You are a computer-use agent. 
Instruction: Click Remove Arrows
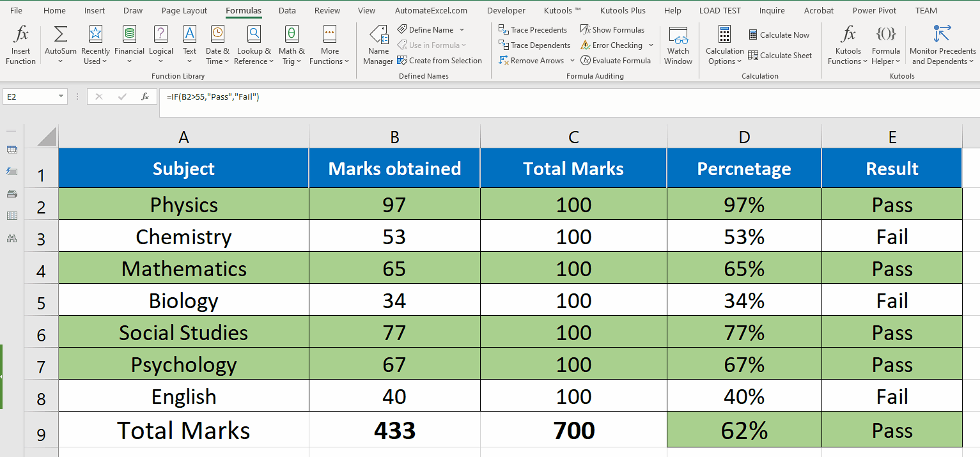tap(533, 60)
